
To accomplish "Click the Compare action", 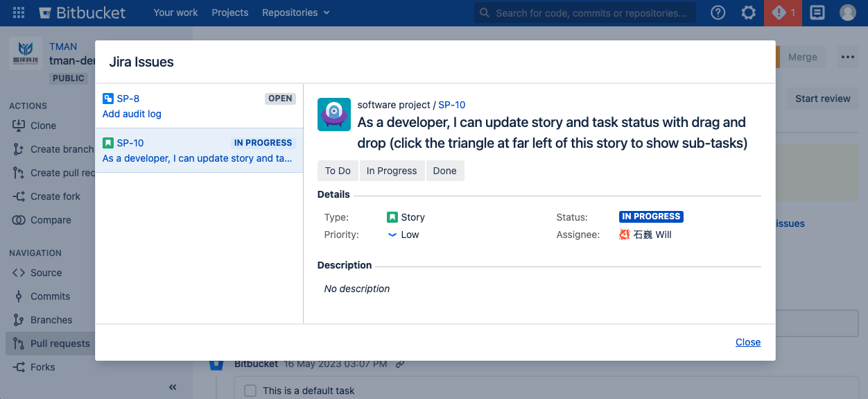I will pyautogui.click(x=42, y=220).
